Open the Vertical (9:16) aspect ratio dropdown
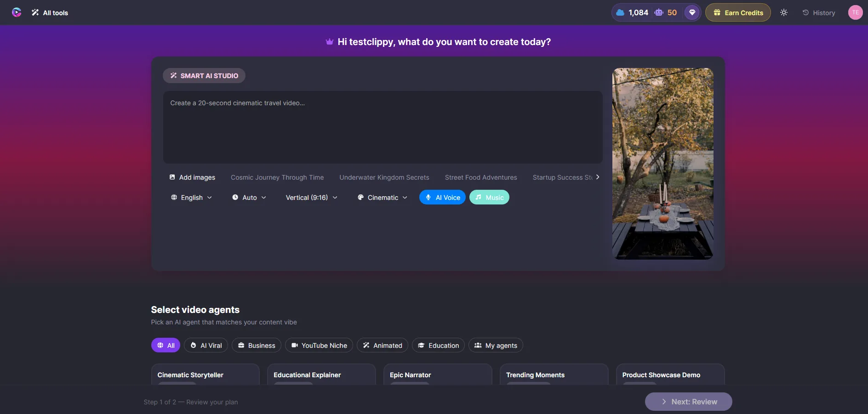The height and width of the screenshot is (414, 868). coord(311,197)
